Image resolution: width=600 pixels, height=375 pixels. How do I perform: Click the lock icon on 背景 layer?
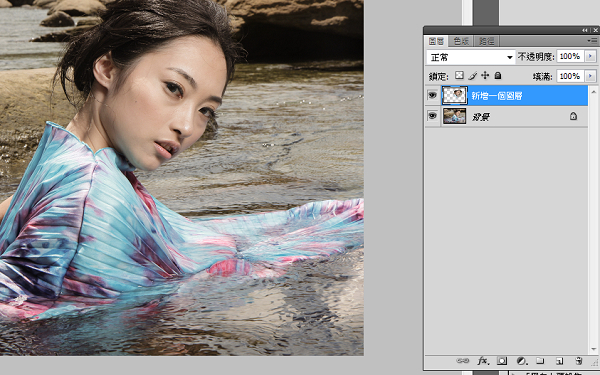pyautogui.click(x=573, y=116)
